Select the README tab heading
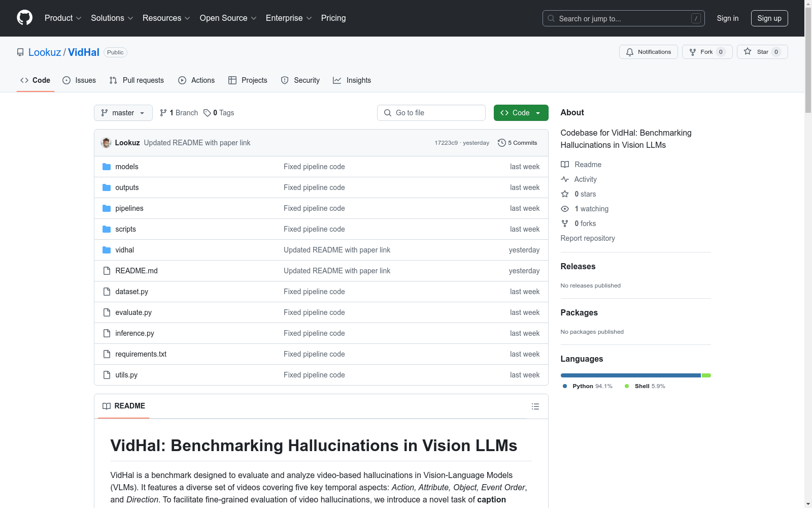Viewport: 812px width, 508px height. click(x=124, y=406)
